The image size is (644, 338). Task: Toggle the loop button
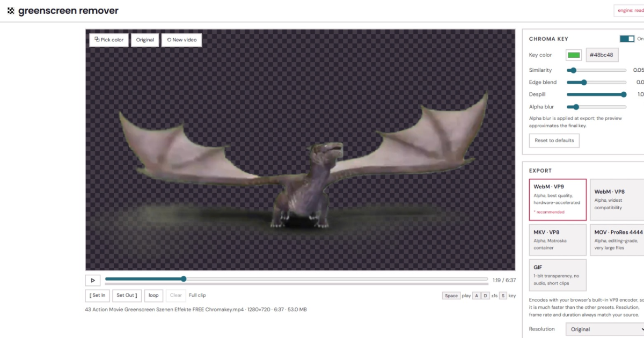point(153,295)
